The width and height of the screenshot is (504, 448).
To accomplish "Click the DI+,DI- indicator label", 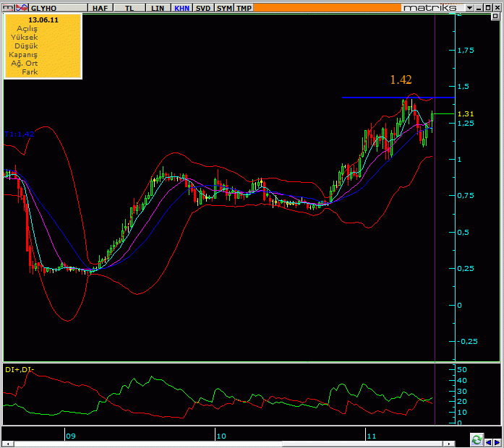I will [x=20, y=370].
